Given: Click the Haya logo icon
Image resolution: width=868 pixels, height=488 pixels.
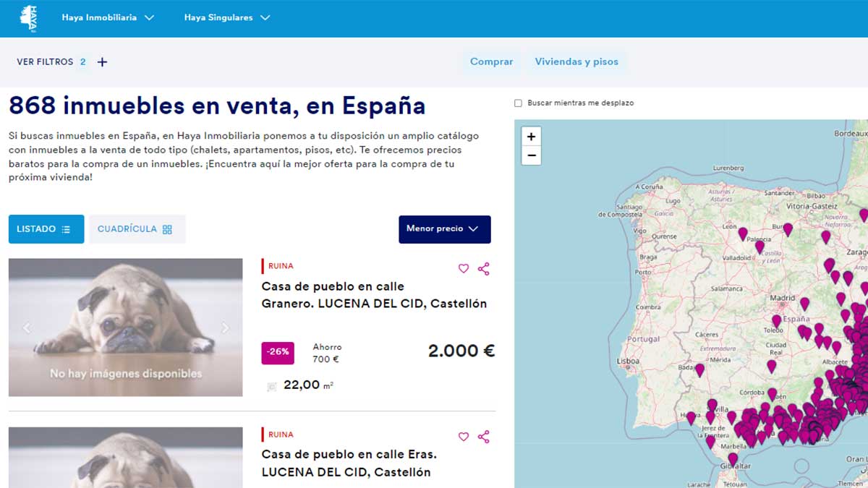Looking at the screenshot, I should (29, 18).
